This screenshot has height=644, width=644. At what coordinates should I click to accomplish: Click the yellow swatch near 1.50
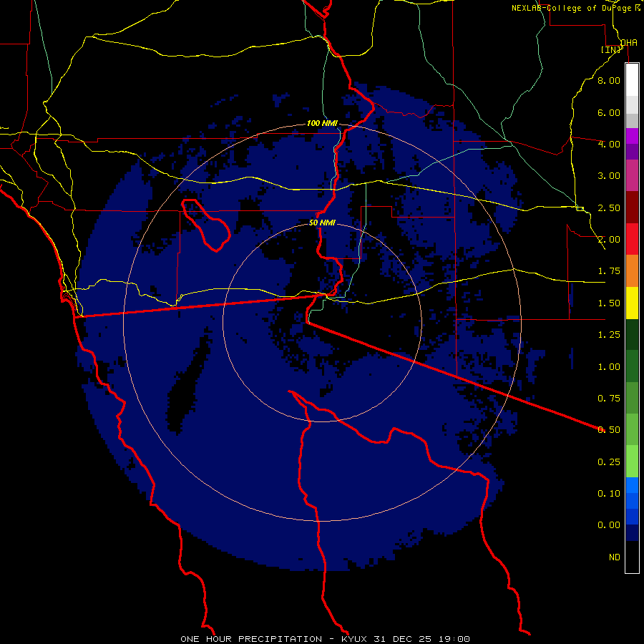click(632, 303)
